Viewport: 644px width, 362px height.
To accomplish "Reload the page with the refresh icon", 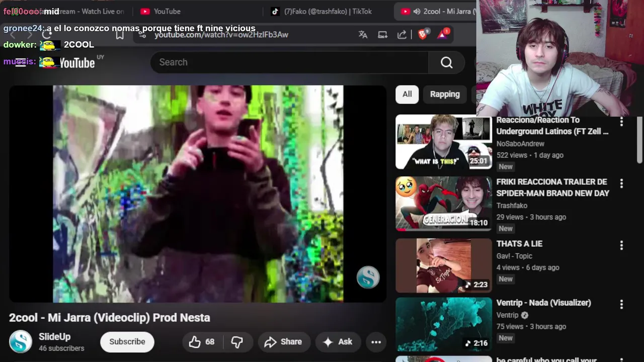I will pyautogui.click(x=47, y=34).
